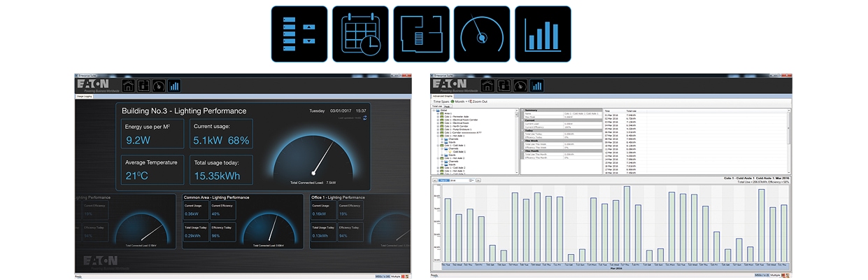Viewport: 868px width, 280px height.
Task: Click the Total Use table vertical scrollbar
Action: pos(790,142)
